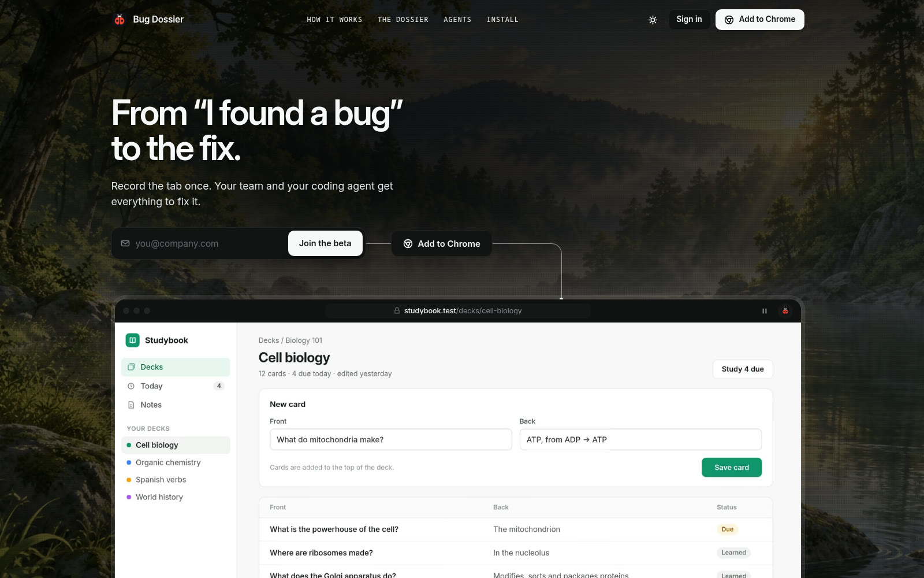Click the Due status badge

(728, 529)
